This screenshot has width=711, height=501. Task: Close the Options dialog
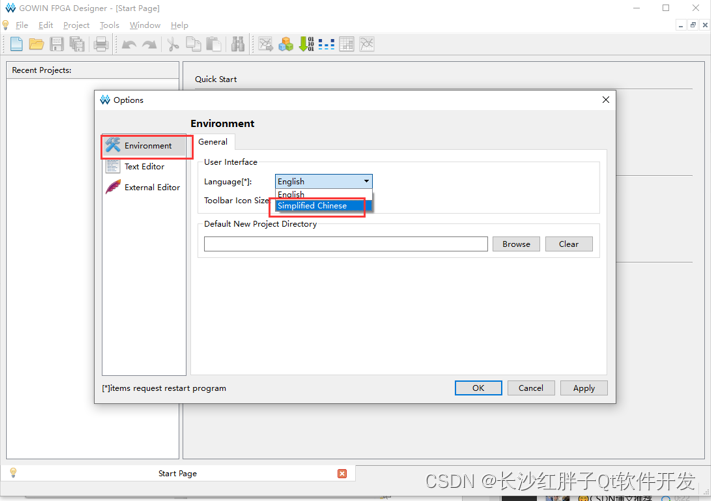click(x=605, y=100)
